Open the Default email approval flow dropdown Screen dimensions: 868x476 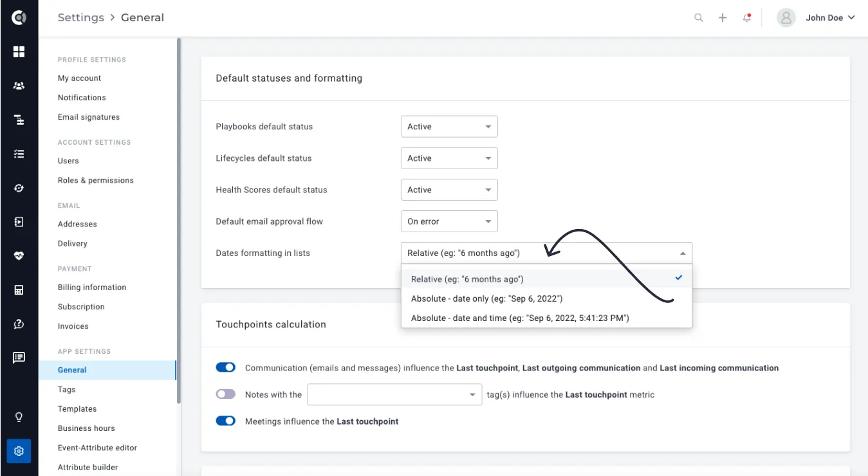click(449, 221)
